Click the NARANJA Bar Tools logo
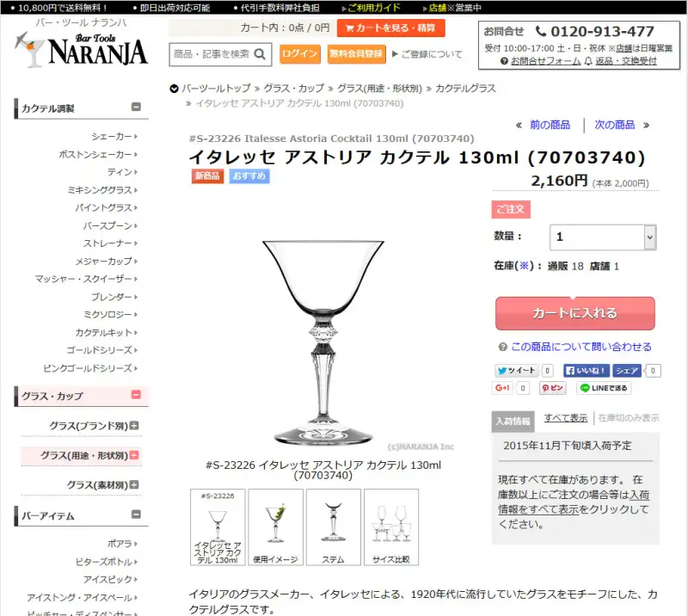Screen dimensions: 688x616 click(x=81, y=50)
